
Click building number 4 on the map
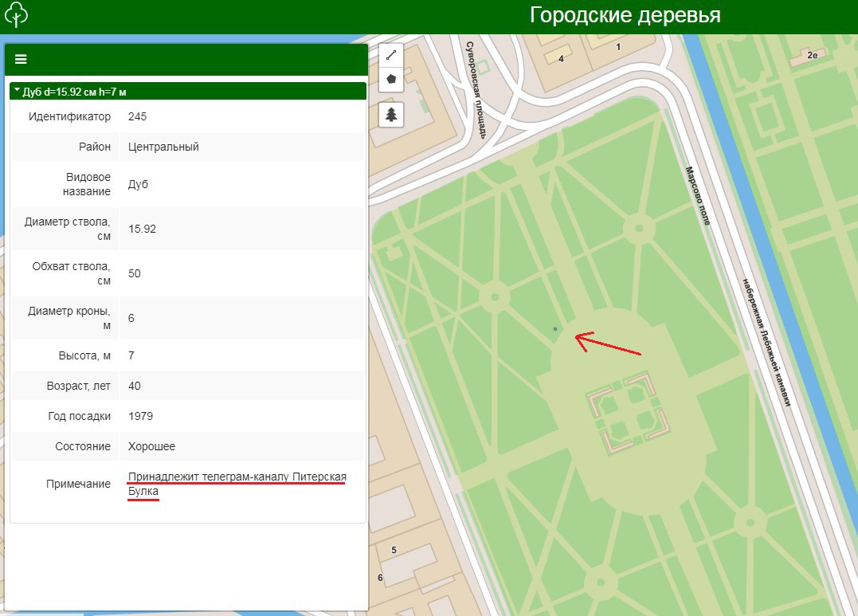click(x=561, y=58)
